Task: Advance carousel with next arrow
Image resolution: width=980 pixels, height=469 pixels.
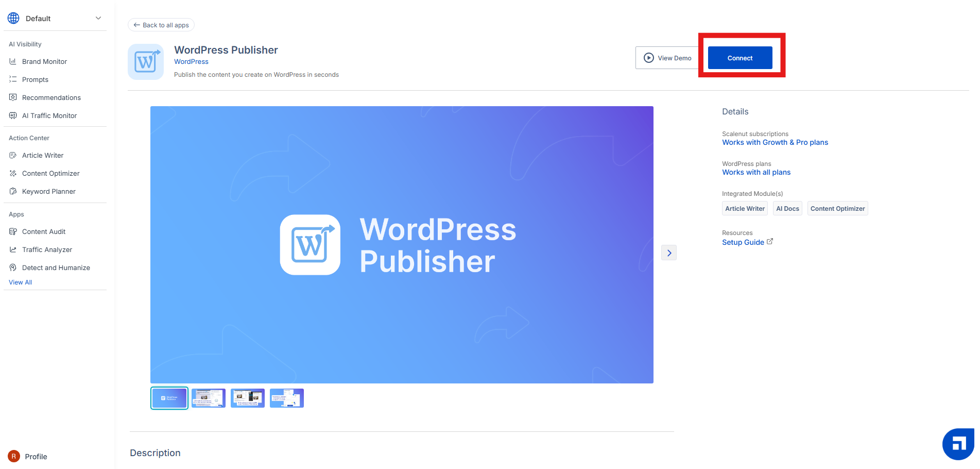Action: [668, 253]
